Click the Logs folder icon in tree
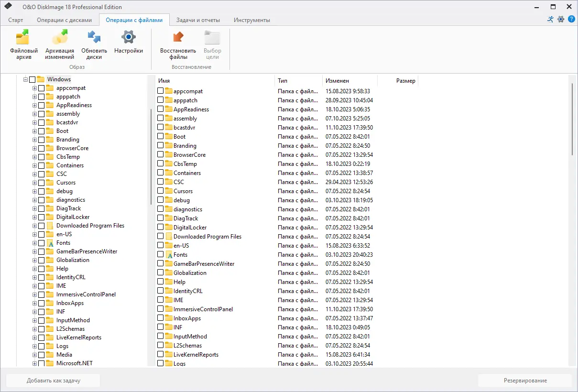The height and width of the screenshot is (392, 578). pyautogui.click(x=50, y=346)
